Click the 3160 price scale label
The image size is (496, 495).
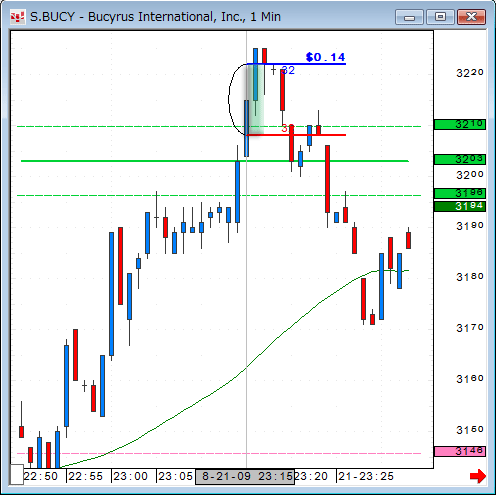click(x=470, y=379)
